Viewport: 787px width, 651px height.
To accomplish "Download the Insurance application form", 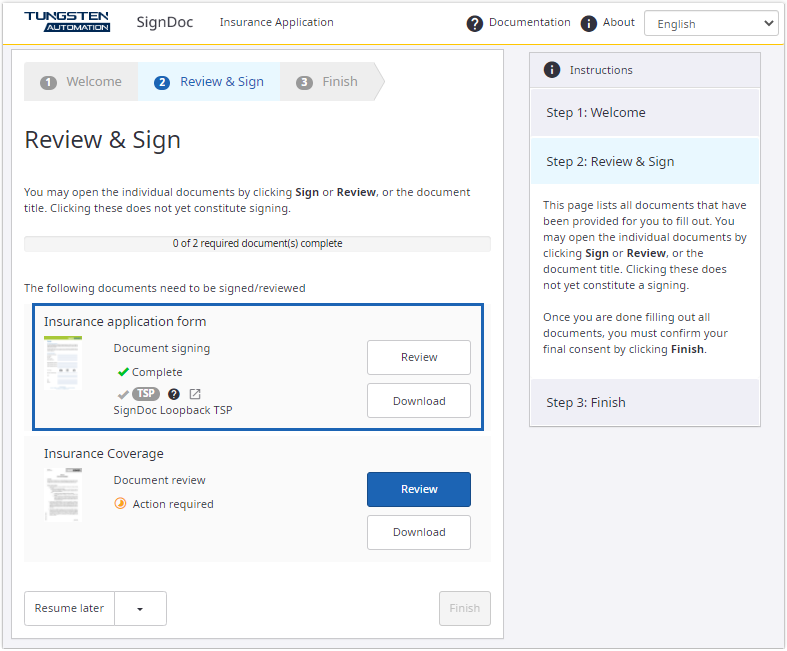I will [418, 401].
